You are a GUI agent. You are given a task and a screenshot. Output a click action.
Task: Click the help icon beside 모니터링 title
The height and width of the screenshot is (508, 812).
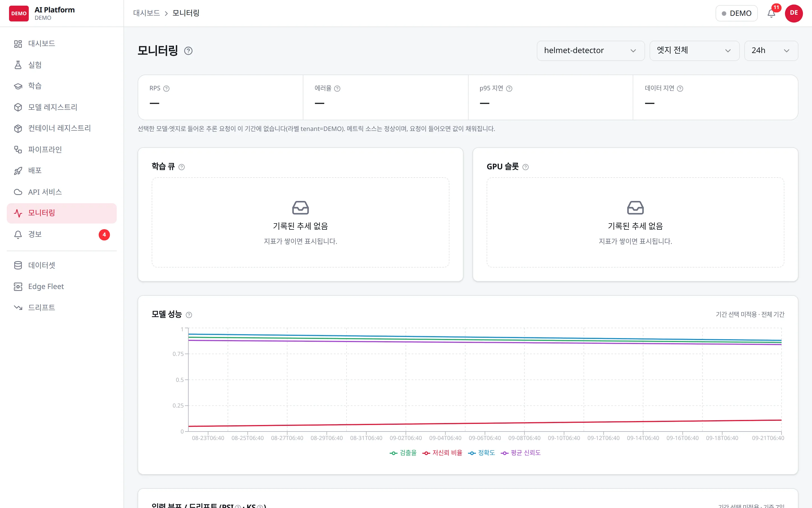[x=188, y=51]
